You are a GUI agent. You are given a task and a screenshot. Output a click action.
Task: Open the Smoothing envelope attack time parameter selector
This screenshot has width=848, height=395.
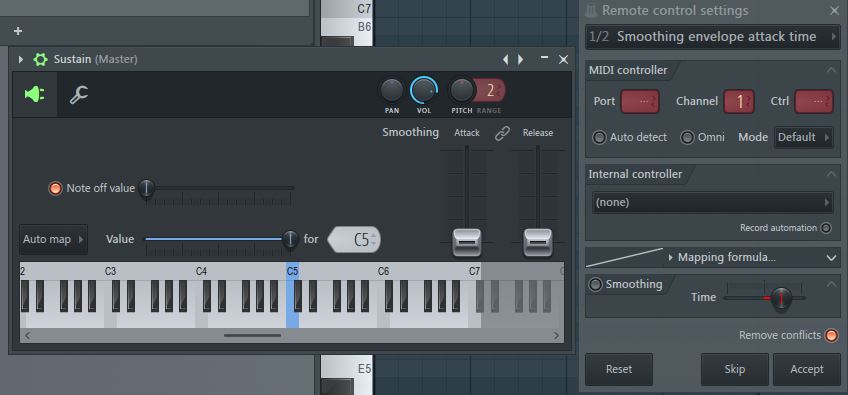712,37
